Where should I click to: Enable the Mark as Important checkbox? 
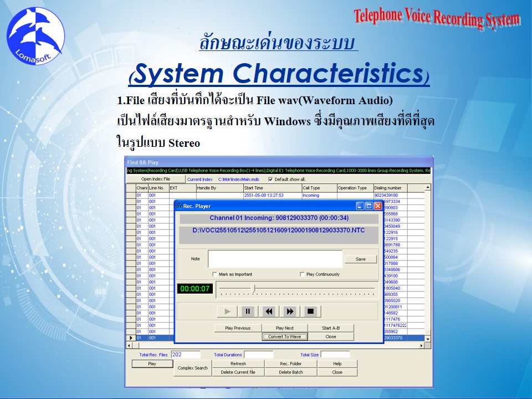coord(215,274)
